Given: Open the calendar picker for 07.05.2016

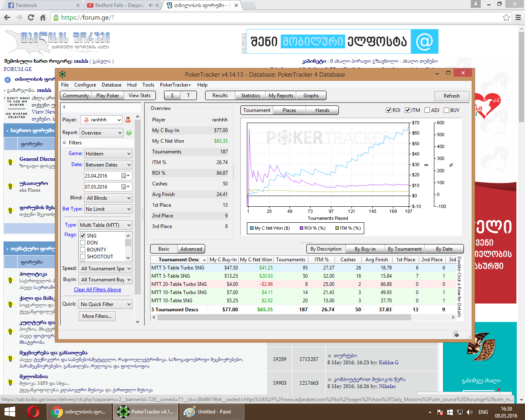Looking at the screenshot, I should (126, 187).
